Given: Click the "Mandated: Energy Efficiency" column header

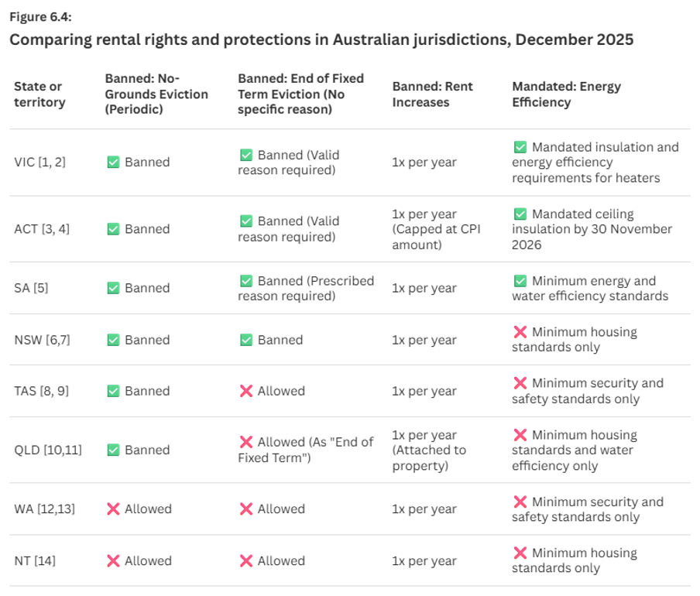Looking at the screenshot, I should [566, 94].
